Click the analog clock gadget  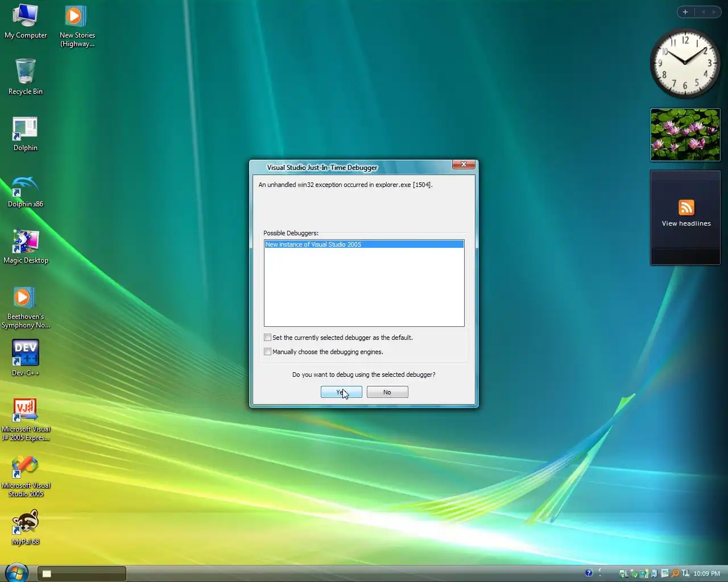[685, 63]
